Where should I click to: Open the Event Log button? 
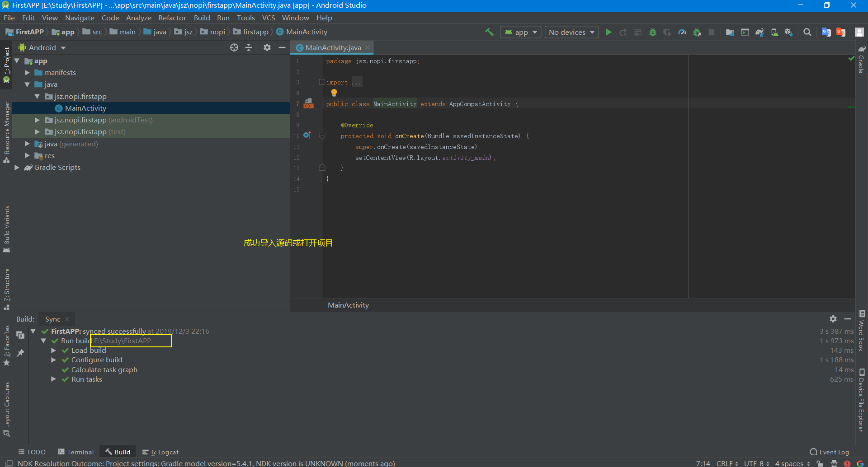(x=830, y=452)
